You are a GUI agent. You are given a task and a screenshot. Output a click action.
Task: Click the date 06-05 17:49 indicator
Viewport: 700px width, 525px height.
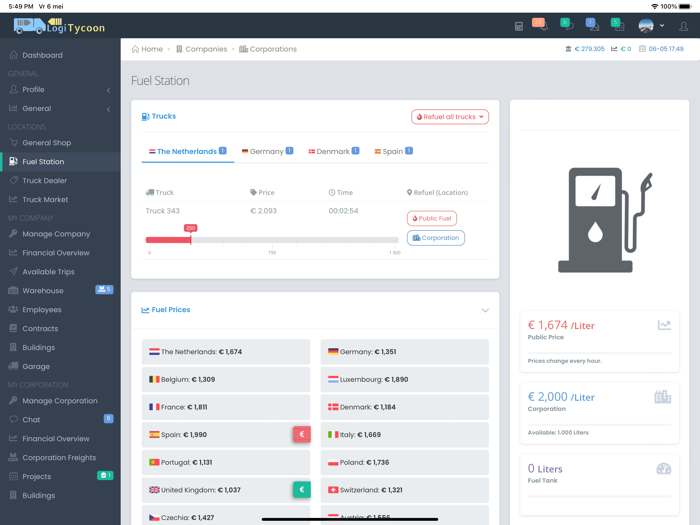pos(661,49)
